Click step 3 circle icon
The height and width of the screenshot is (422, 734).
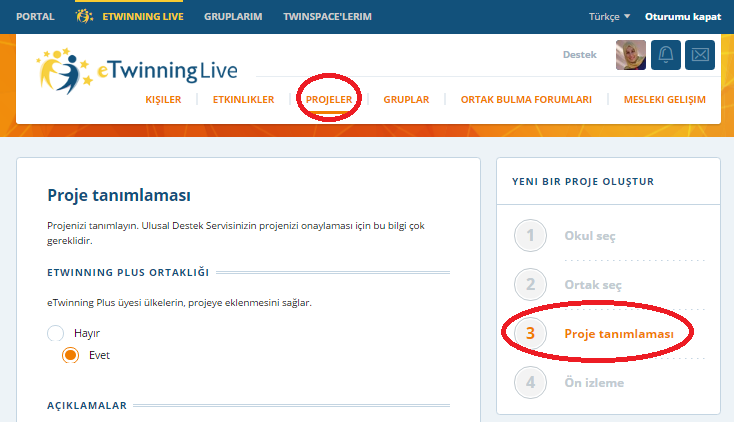(x=530, y=333)
